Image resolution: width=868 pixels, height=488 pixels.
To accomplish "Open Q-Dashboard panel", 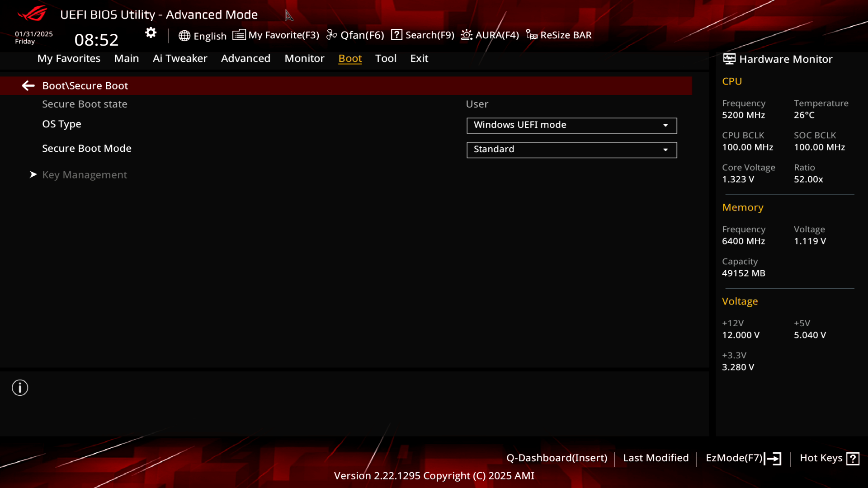I will [x=557, y=458].
